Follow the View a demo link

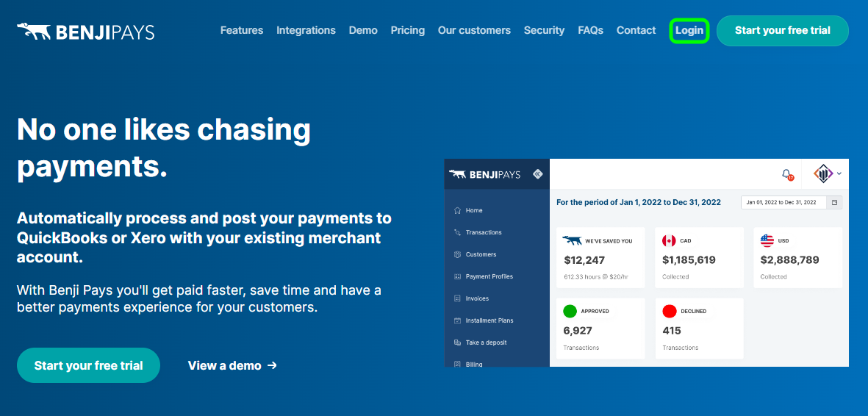point(232,365)
